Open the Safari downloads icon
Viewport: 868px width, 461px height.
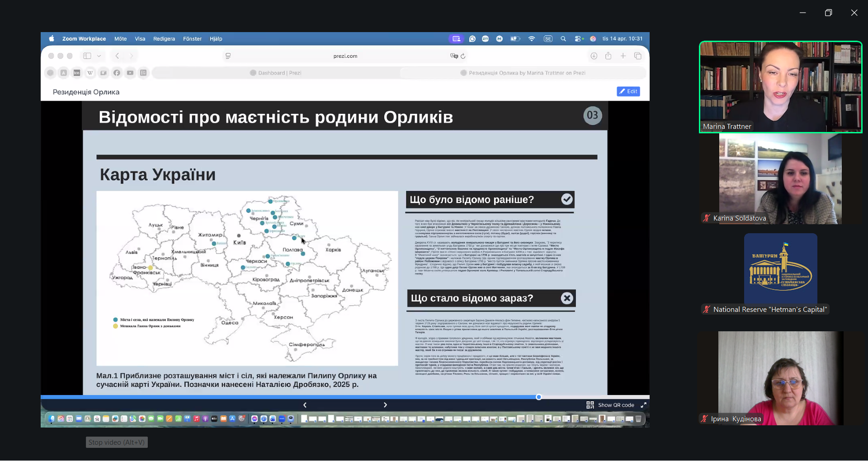594,56
